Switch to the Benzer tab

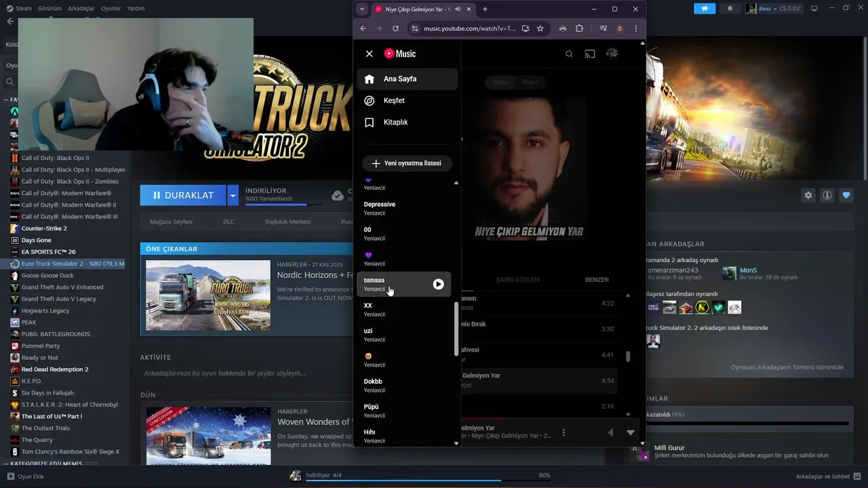(x=597, y=279)
